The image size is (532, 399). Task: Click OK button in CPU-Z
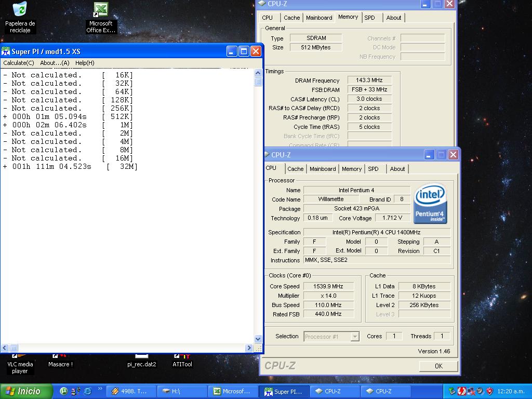(438, 366)
